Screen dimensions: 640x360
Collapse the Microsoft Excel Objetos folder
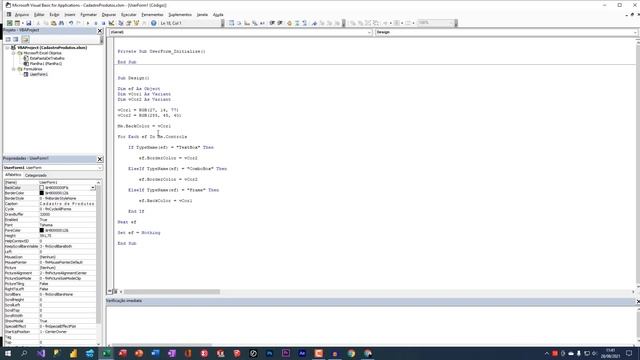[13, 53]
